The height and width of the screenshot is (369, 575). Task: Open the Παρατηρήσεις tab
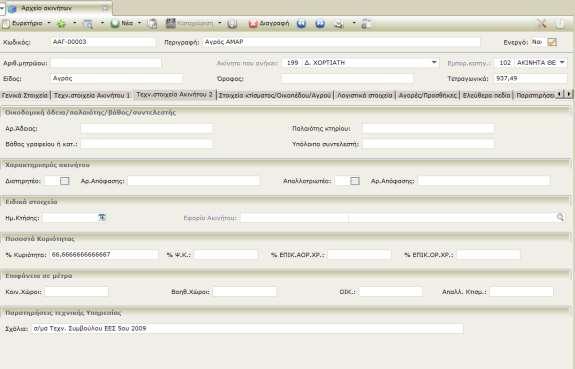(535, 95)
